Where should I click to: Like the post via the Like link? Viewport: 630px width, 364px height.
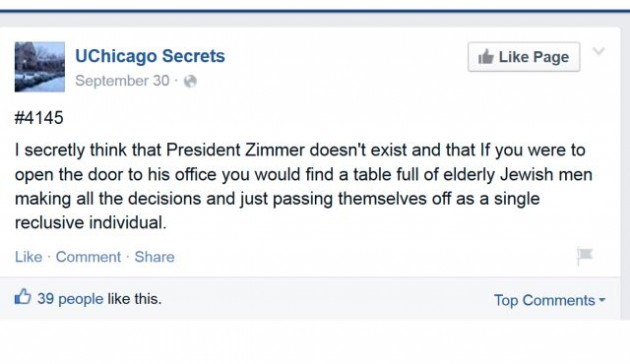click(x=29, y=257)
